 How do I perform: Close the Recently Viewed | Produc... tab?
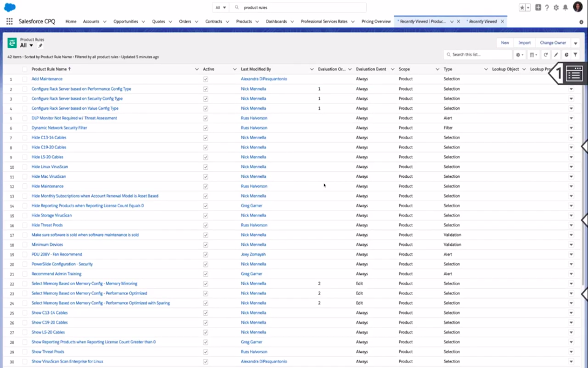pos(458,22)
